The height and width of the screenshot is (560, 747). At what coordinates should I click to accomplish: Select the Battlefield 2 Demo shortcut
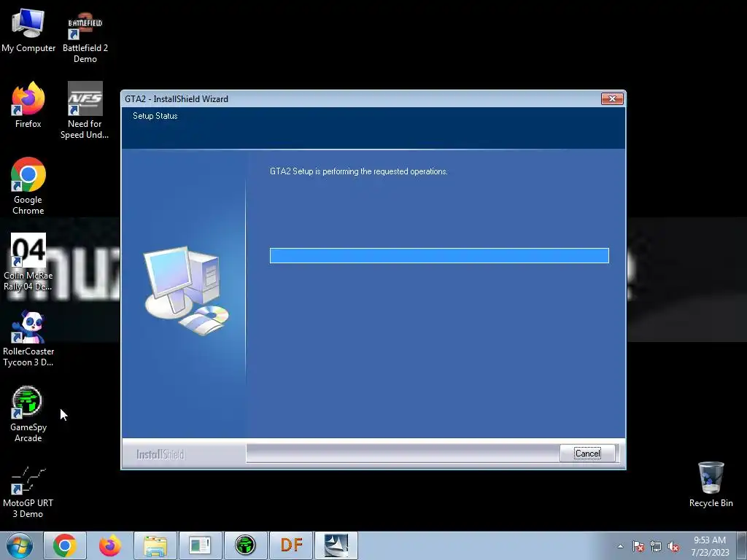point(85,38)
